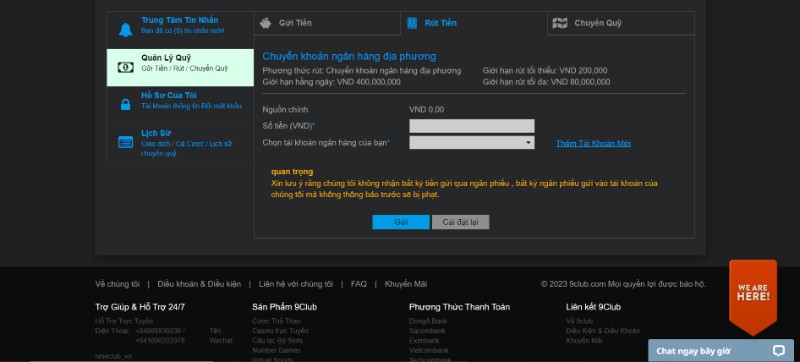The image size is (800, 362).
Task: Click Giới hạn rút tối đa VND 80,000,000
Action: point(546,82)
